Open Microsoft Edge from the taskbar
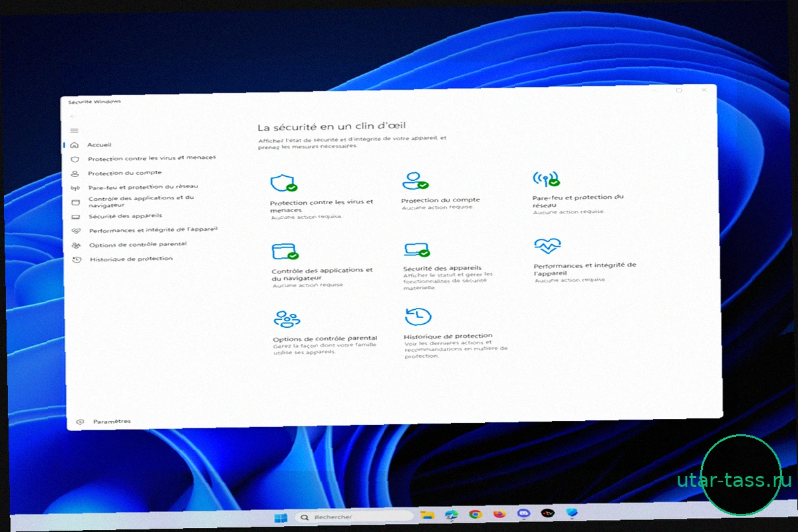 [452, 514]
